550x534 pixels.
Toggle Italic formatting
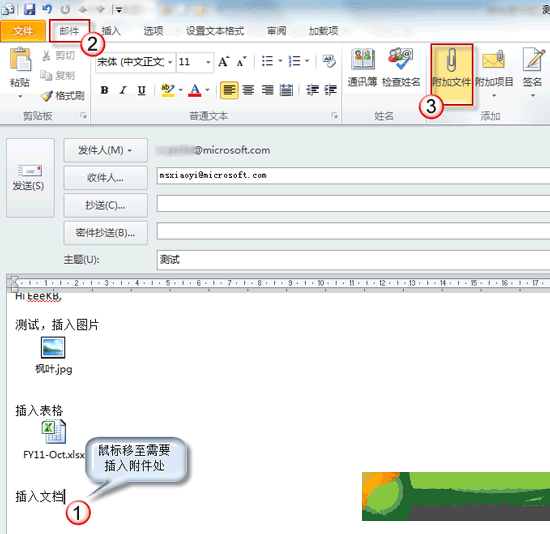click(x=123, y=90)
